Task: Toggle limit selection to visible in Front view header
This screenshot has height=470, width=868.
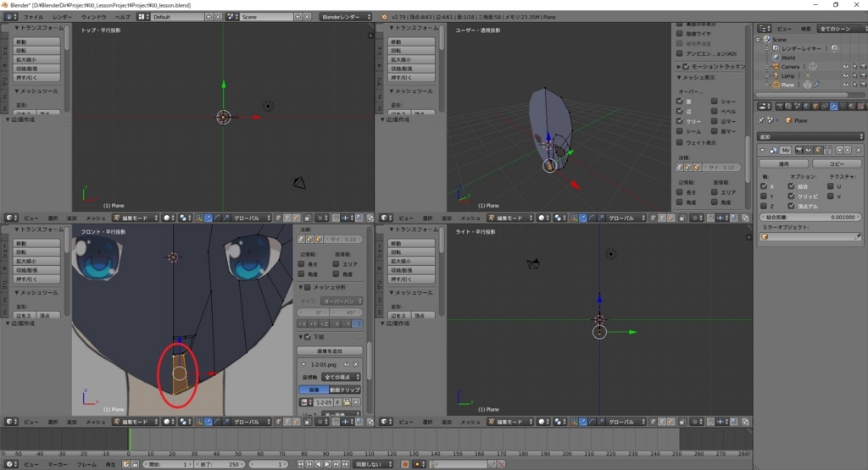Action: click(x=307, y=422)
